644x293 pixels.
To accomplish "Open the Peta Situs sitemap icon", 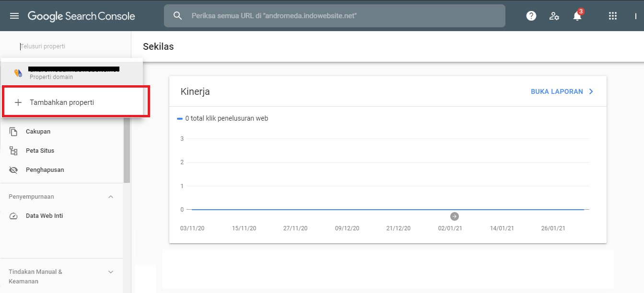I will pos(14,150).
